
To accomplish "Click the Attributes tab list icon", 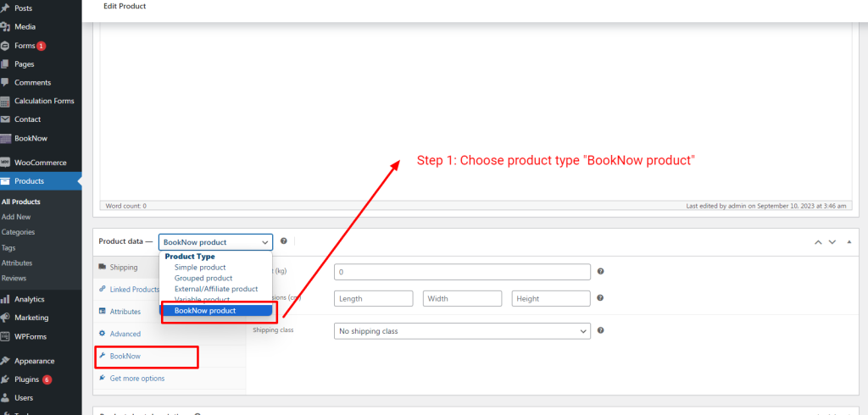I will (102, 312).
